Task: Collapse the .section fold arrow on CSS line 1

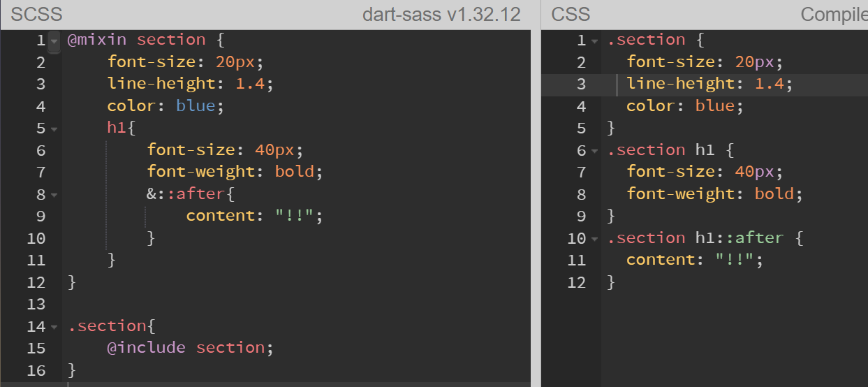Action: (594, 41)
